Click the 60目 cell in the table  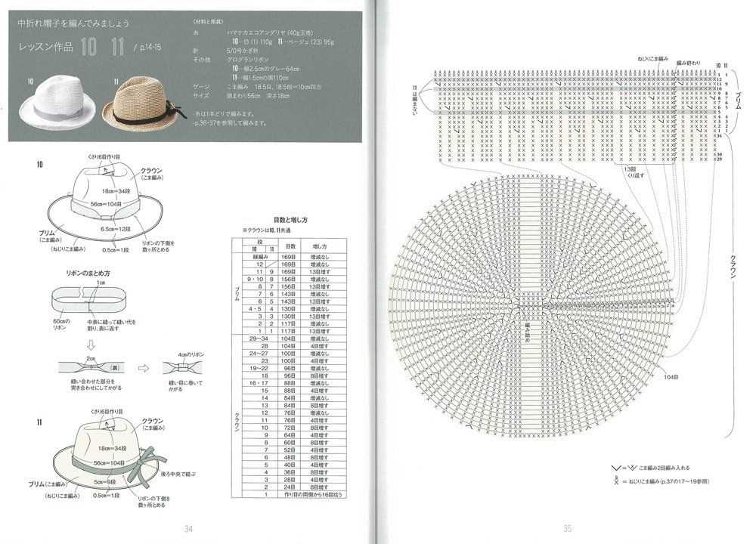[290, 442]
